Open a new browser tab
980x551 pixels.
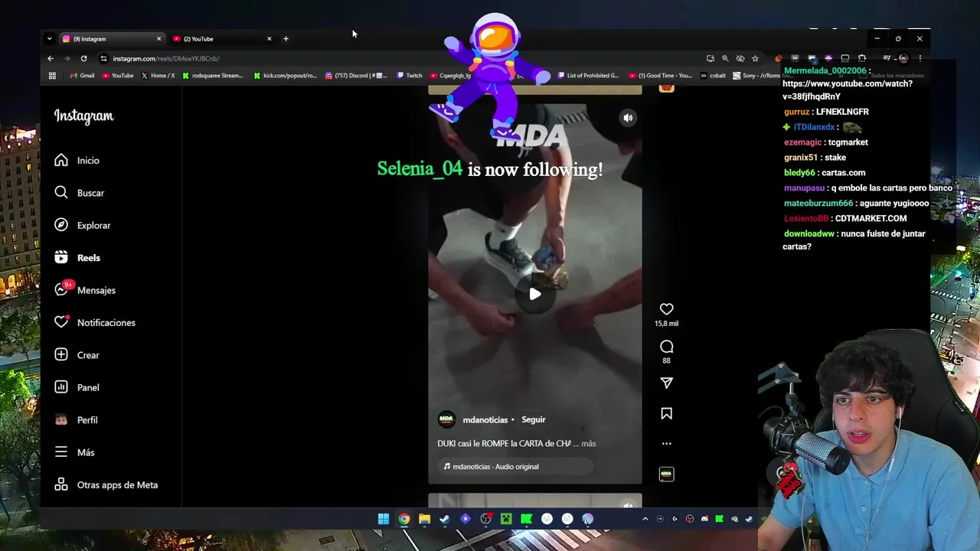(x=286, y=38)
